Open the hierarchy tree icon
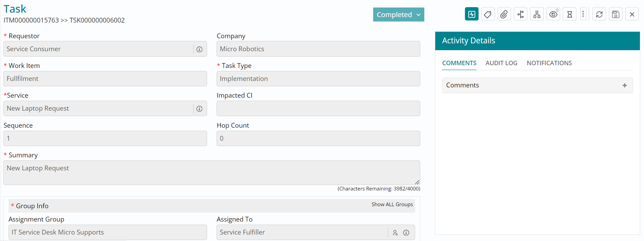Viewport: 644px width, 241px height. tap(537, 14)
